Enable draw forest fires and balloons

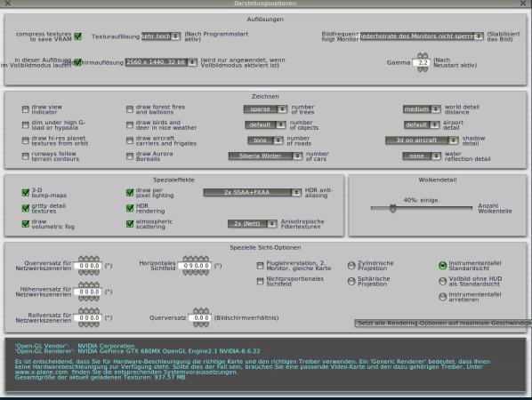(x=130, y=109)
